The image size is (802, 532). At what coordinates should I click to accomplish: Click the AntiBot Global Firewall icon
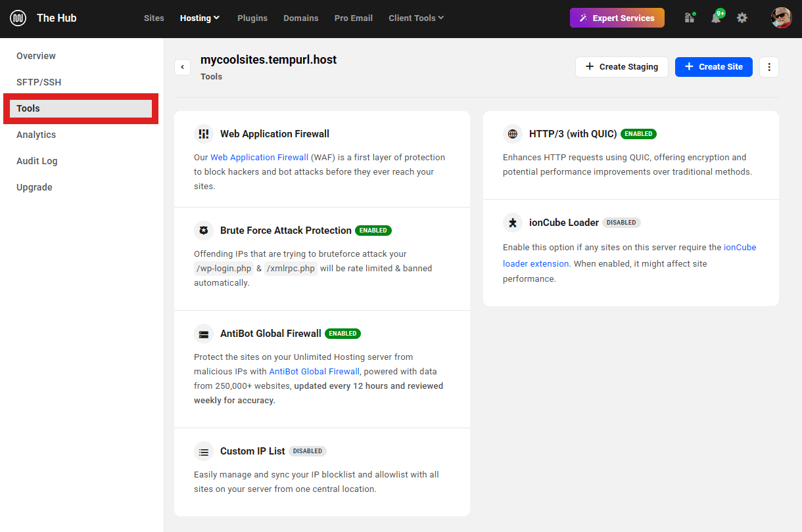[204, 334]
